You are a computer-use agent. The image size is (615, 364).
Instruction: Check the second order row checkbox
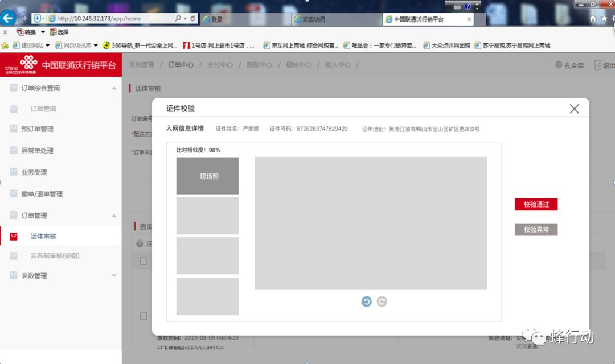click(x=145, y=317)
